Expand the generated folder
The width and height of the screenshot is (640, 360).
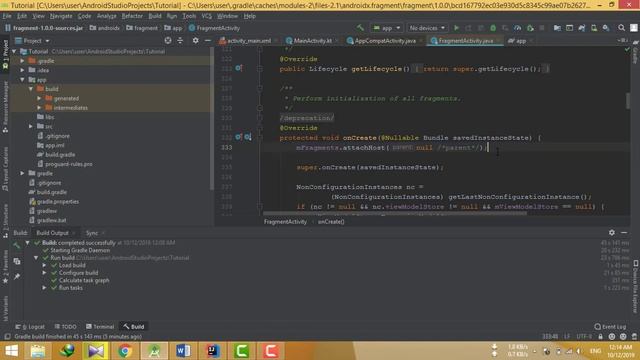pyautogui.click(x=40, y=98)
